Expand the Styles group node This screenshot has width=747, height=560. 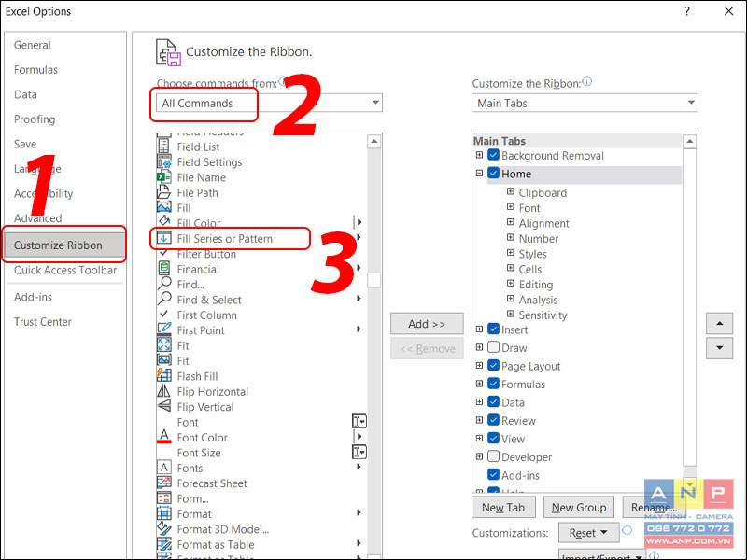(x=510, y=253)
